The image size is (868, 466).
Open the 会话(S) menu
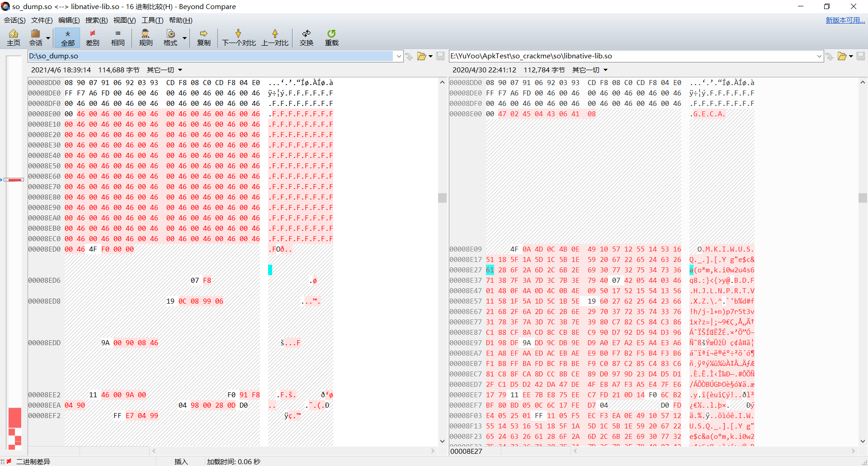click(x=14, y=20)
